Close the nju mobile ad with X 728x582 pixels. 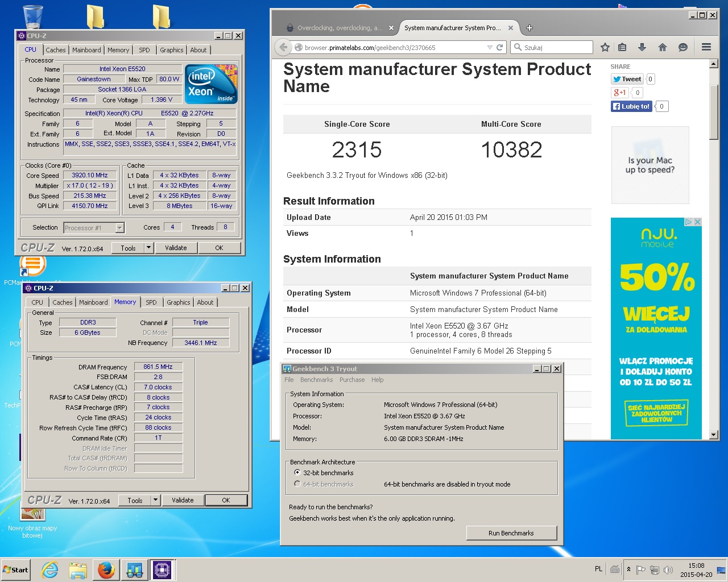697,222
